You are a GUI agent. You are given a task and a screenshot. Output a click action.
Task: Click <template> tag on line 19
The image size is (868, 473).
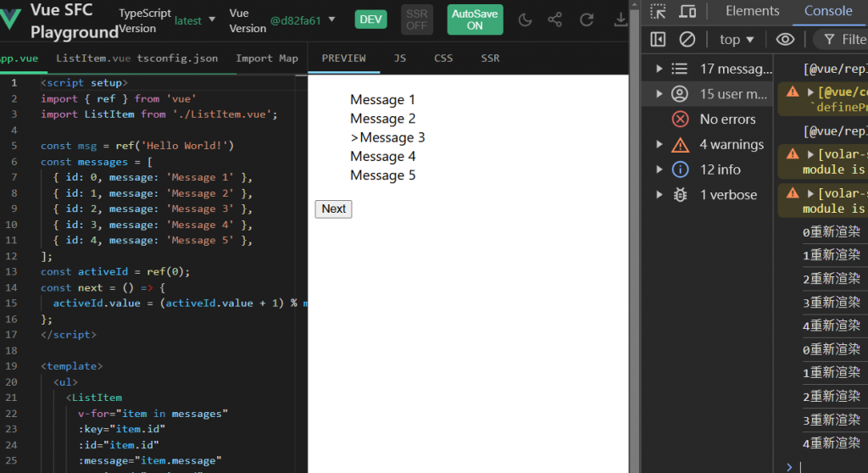[x=71, y=366]
